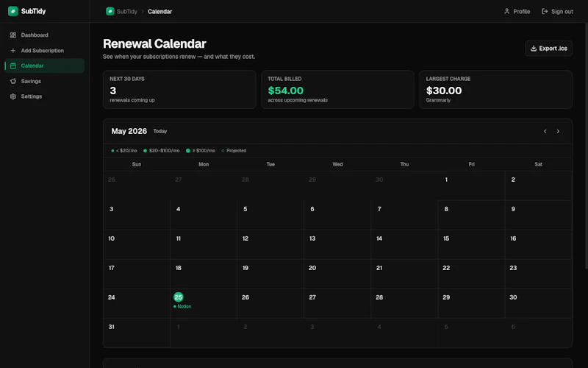Open Add Subscription from the sidebar
The height and width of the screenshot is (368, 588).
[x=44, y=50]
